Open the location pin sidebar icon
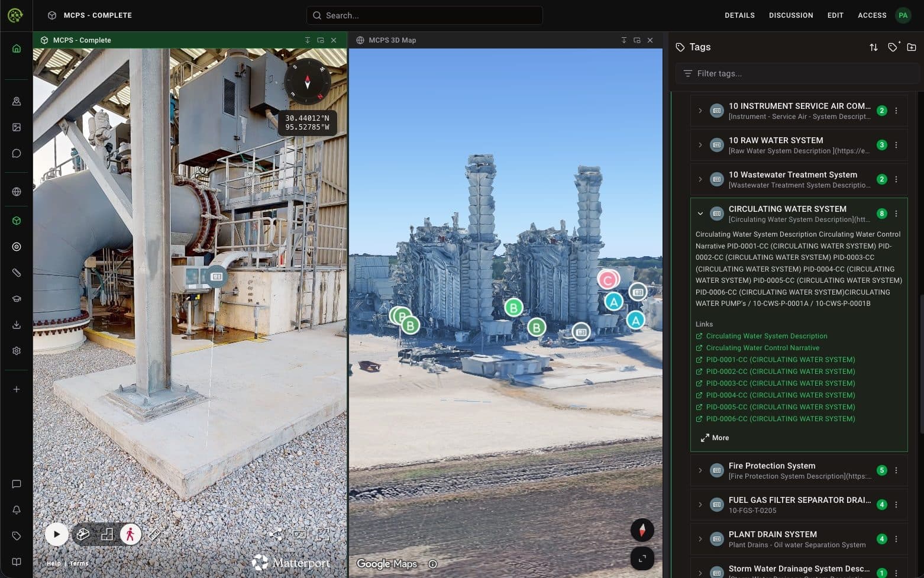Screen dimensions: 924x578 (x=17, y=101)
